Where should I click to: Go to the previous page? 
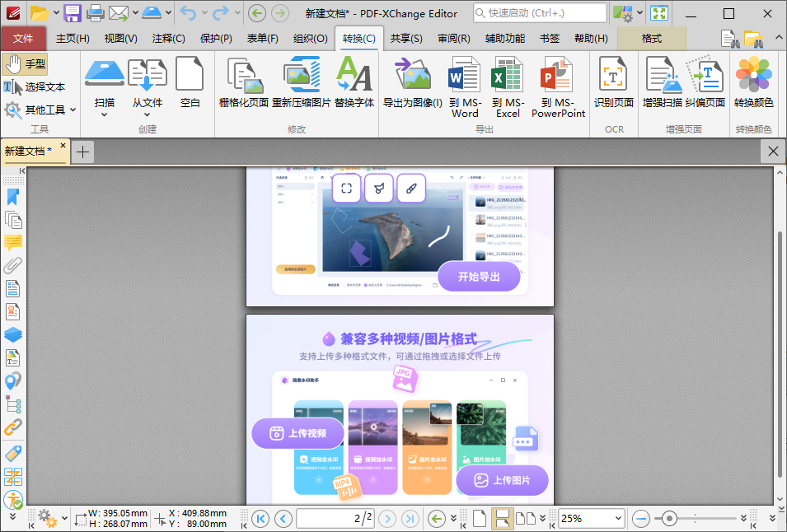tap(283, 518)
